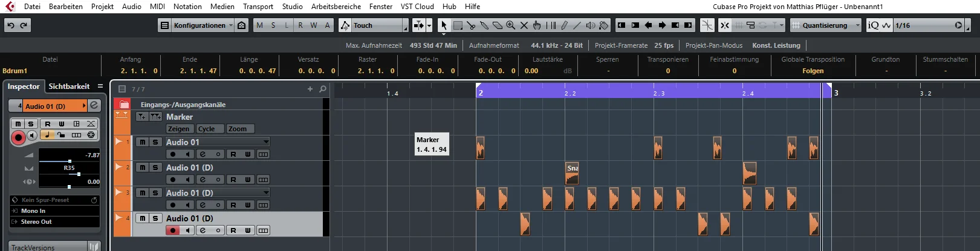
Task: Open track search magnifier icon
Action: [323, 89]
